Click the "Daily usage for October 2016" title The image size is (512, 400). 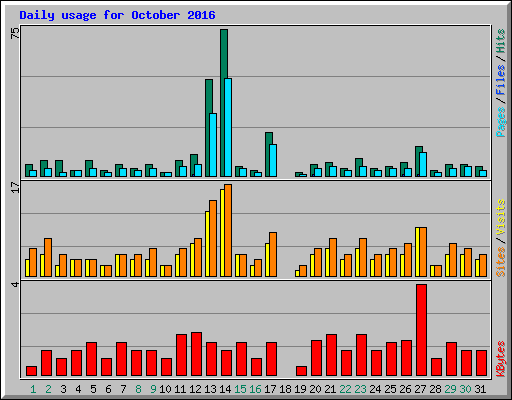coord(117,15)
